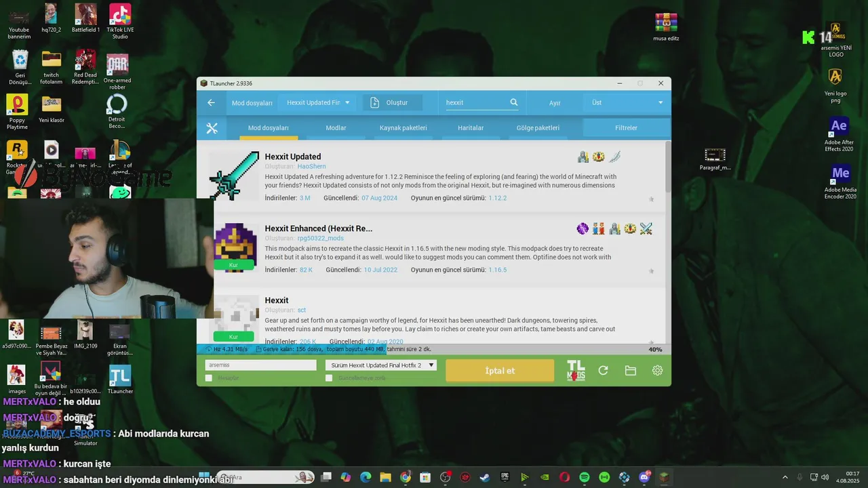868x488 pixels.
Task: Switch to the Mod dosyaları tab
Action: 268,127
